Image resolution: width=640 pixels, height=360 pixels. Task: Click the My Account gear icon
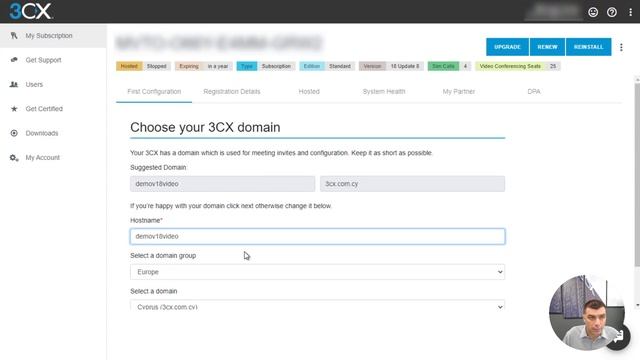point(14,158)
